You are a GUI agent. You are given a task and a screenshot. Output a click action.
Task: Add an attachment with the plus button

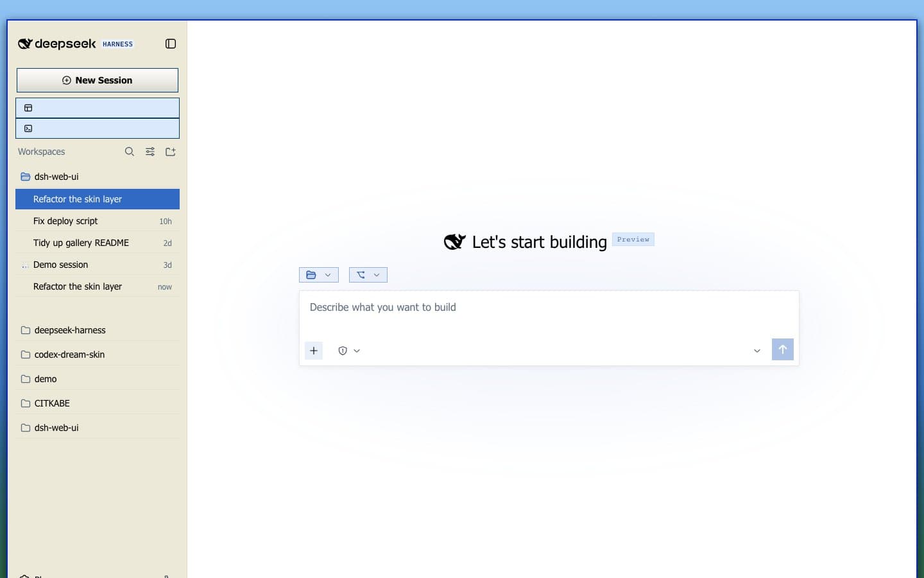point(314,351)
